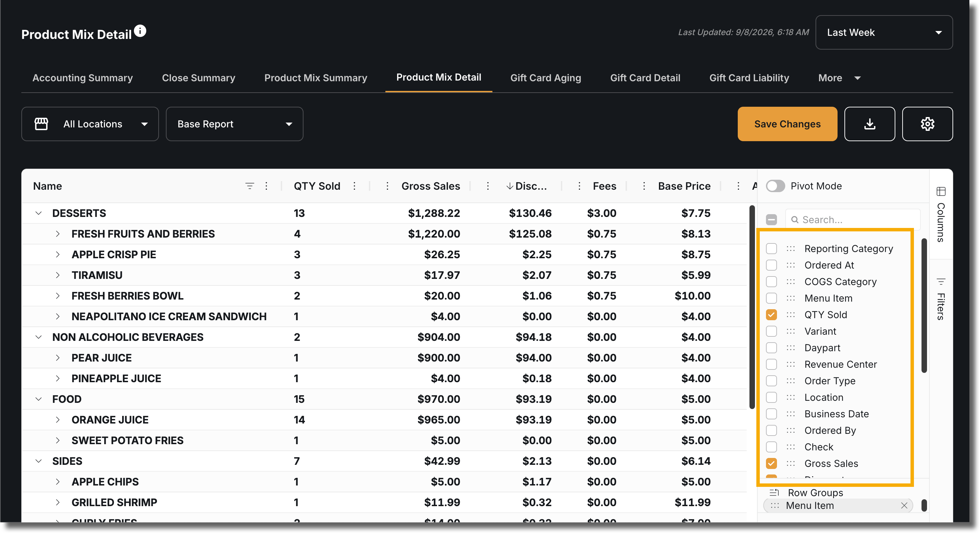Uncheck the Gross Sales column checkbox
980x533 pixels.
click(771, 463)
